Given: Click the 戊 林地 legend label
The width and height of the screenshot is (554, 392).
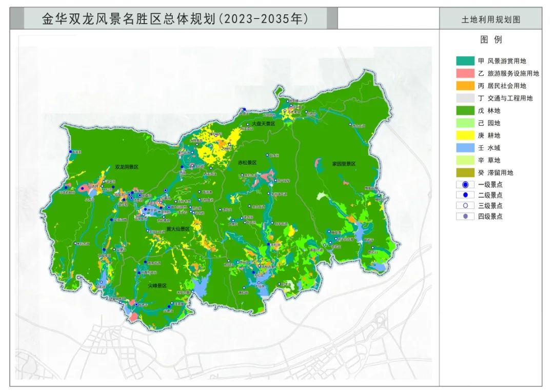Looking at the screenshot, I should pyautogui.click(x=489, y=110).
